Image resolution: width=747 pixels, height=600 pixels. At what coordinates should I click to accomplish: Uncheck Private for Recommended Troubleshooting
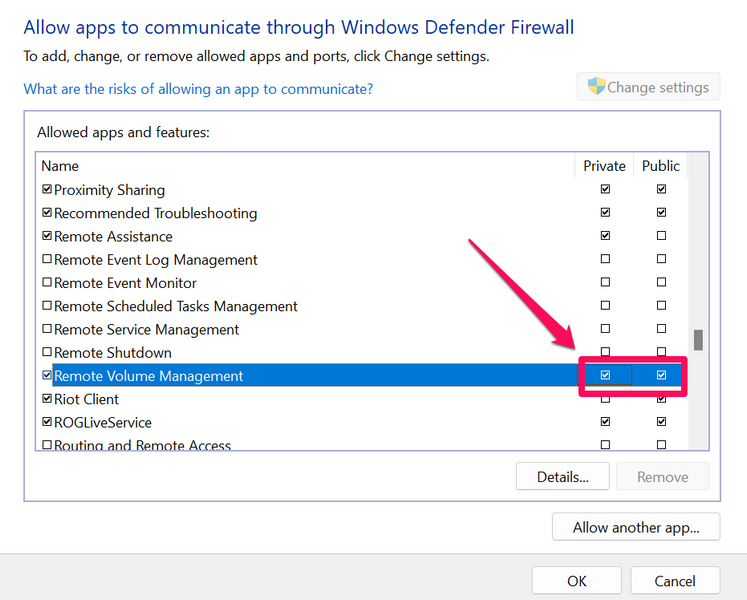(604, 213)
